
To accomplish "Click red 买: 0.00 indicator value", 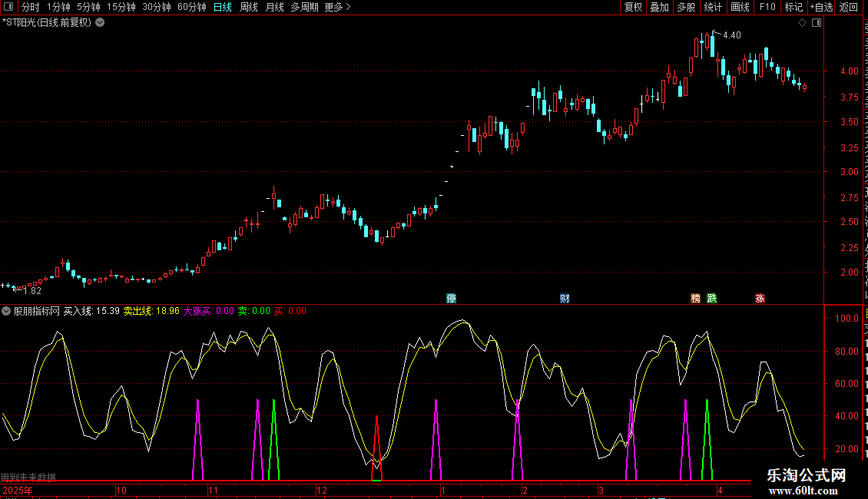I will [x=290, y=311].
